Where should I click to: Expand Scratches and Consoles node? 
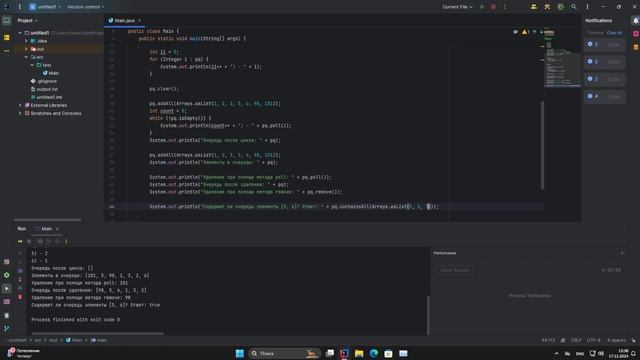click(20, 113)
